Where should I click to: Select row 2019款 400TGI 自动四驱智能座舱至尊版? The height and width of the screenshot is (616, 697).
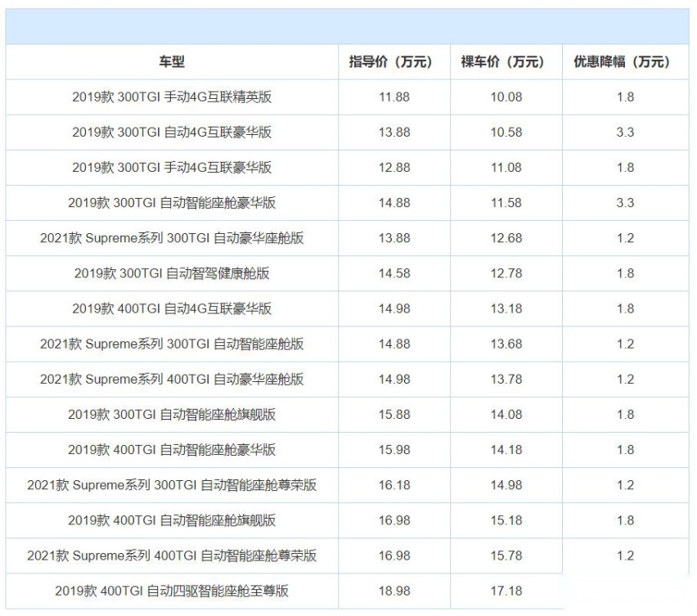click(x=347, y=591)
